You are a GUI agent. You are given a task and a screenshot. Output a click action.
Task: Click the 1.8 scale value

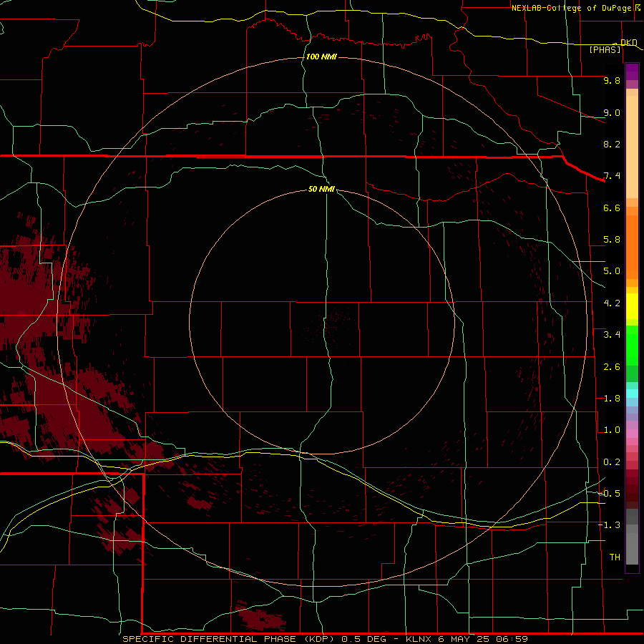click(x=612, y=399)
